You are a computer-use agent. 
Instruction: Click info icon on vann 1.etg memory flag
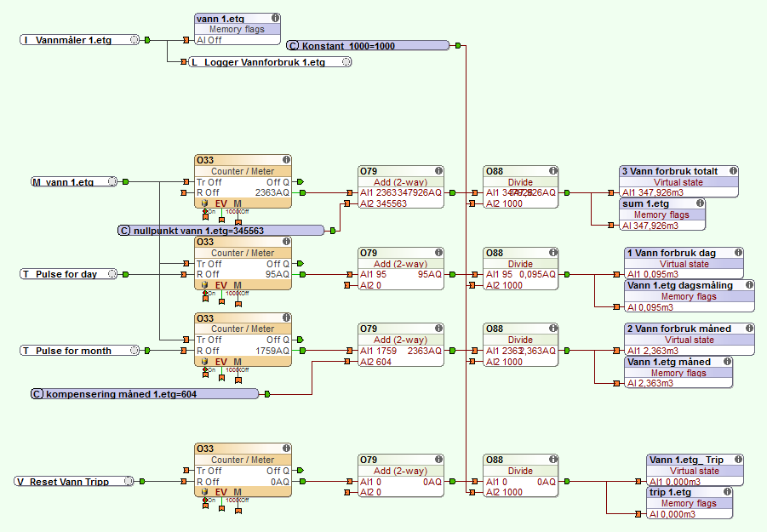click(x=275, y=18)
